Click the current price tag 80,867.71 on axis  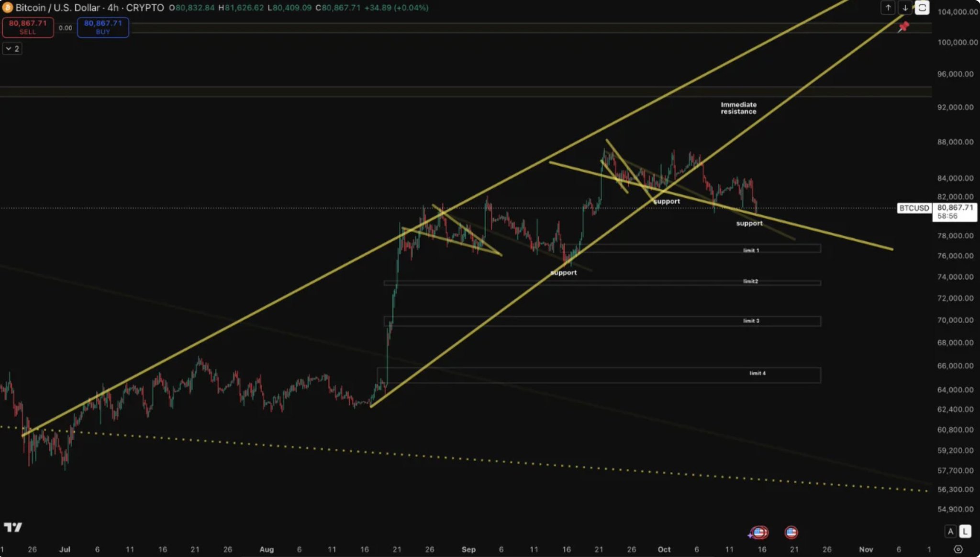(955, 212)
